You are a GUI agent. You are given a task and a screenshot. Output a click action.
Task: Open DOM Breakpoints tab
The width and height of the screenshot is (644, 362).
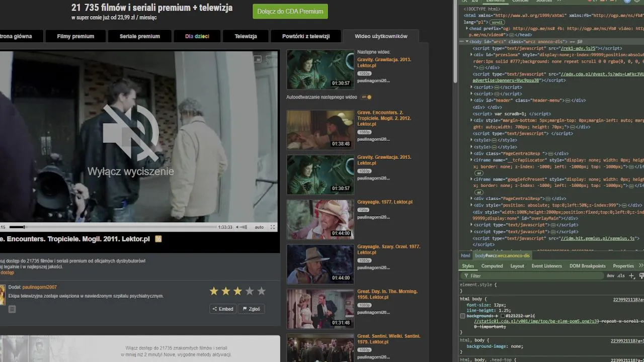click(588, 266)
